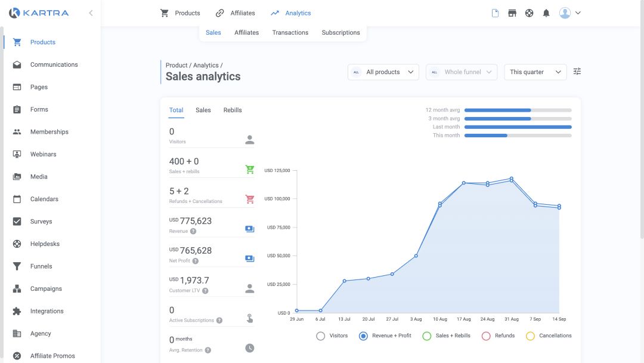Open the notification bell icon

pyautogui.click(x=546, y=13)
